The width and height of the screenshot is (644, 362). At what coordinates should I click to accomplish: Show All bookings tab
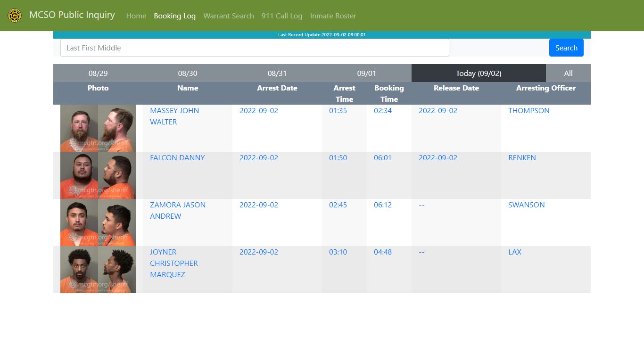568,73
